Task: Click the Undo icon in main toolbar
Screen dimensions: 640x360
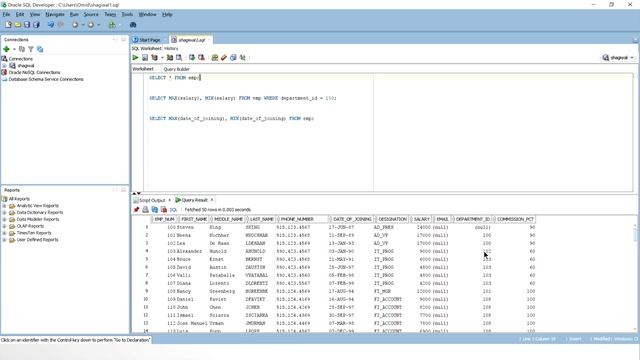Action: (x=51, y=25)
